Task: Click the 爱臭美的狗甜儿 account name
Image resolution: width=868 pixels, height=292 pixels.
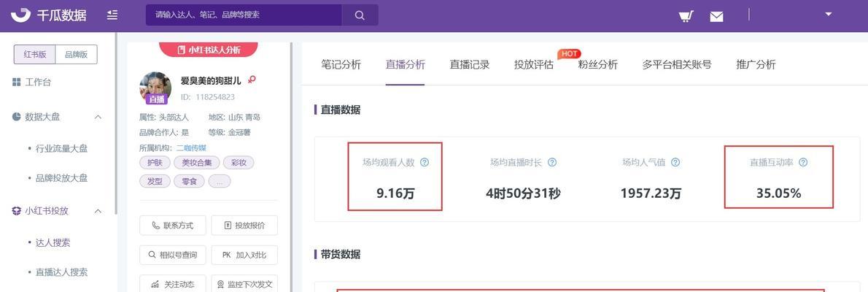Action: (211, 80)
